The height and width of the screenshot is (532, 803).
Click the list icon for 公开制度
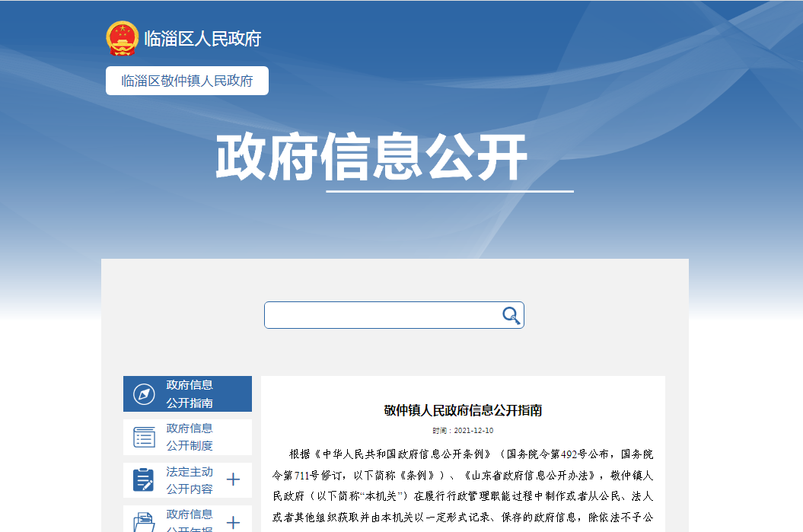point(144,437)
